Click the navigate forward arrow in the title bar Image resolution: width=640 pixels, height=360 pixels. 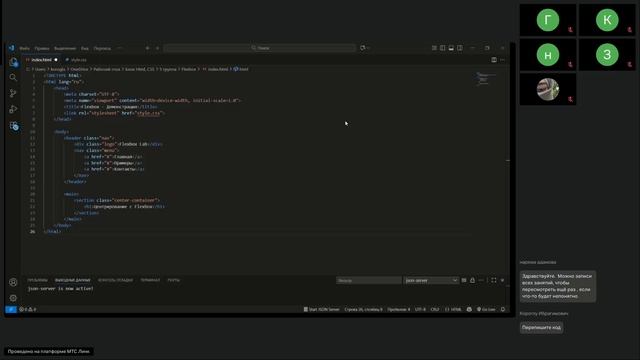(158, 48)
